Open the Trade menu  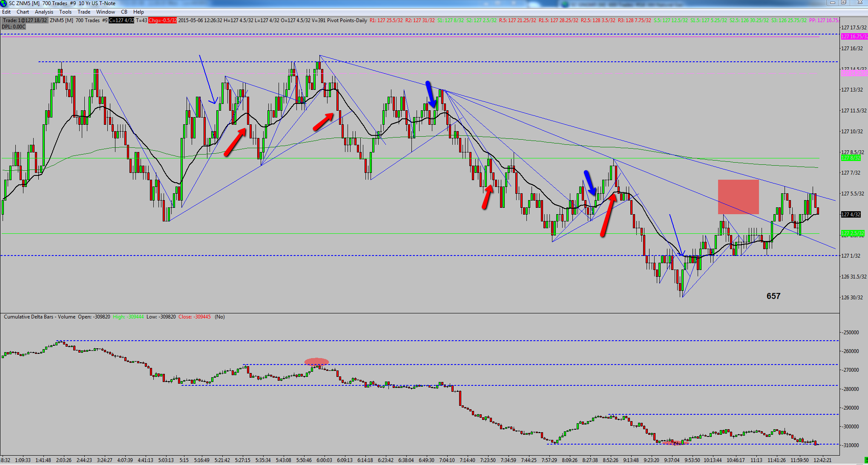click(x=84, y=12)
